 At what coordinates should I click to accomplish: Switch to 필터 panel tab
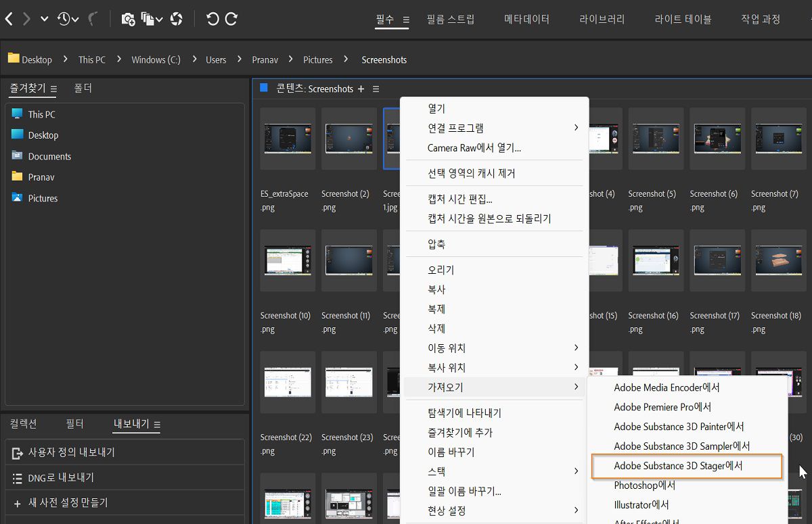point(75,424)
